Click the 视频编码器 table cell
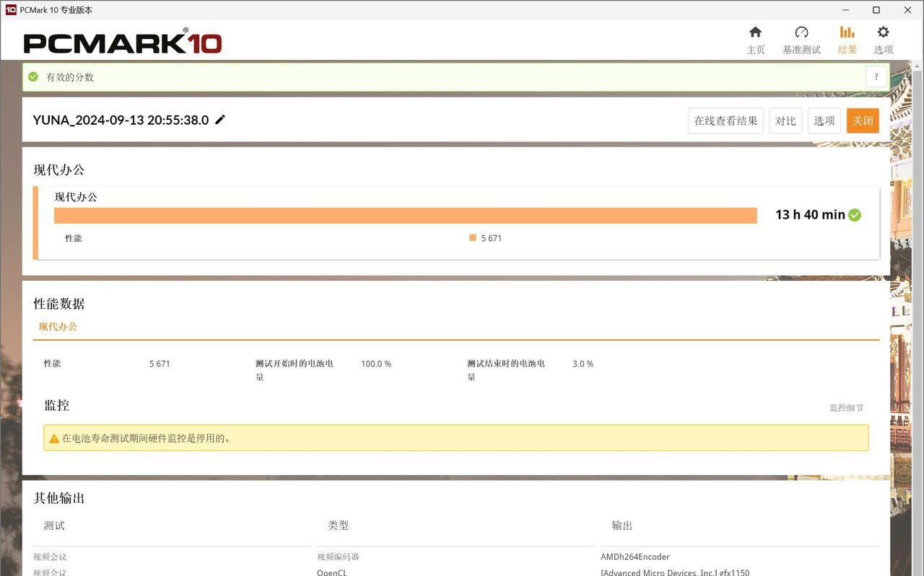 338,557
